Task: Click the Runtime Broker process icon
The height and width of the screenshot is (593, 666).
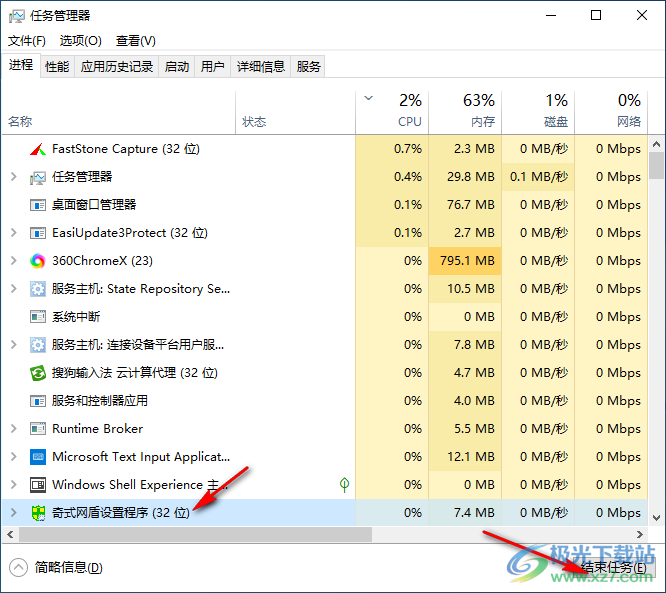Action: click(x=38, y=429)
